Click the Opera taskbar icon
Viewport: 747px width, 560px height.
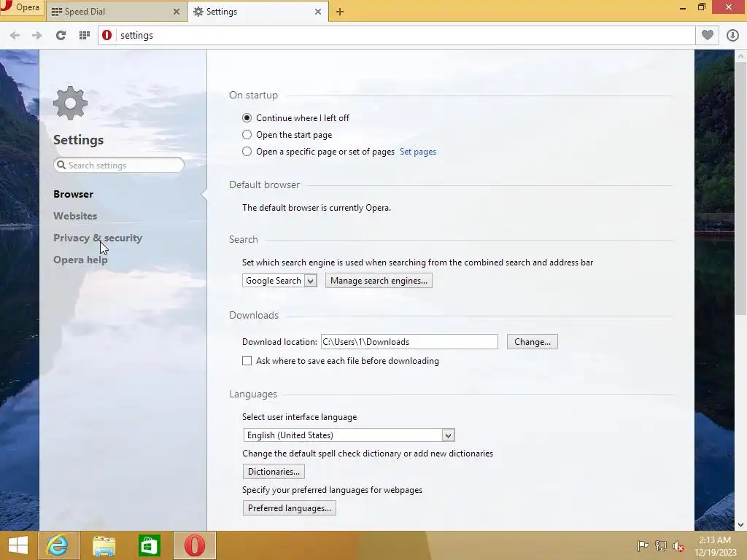tap(194, 545)
